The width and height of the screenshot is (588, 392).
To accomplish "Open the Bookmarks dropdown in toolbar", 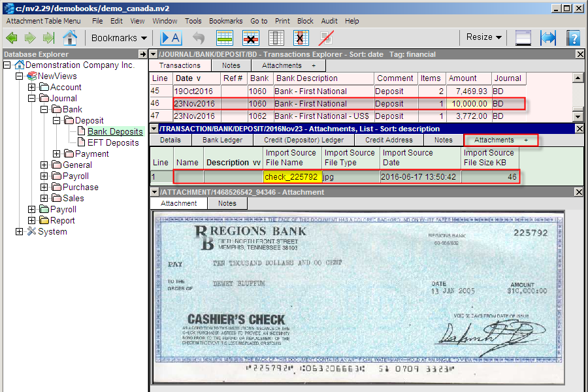I will point(119,38).
